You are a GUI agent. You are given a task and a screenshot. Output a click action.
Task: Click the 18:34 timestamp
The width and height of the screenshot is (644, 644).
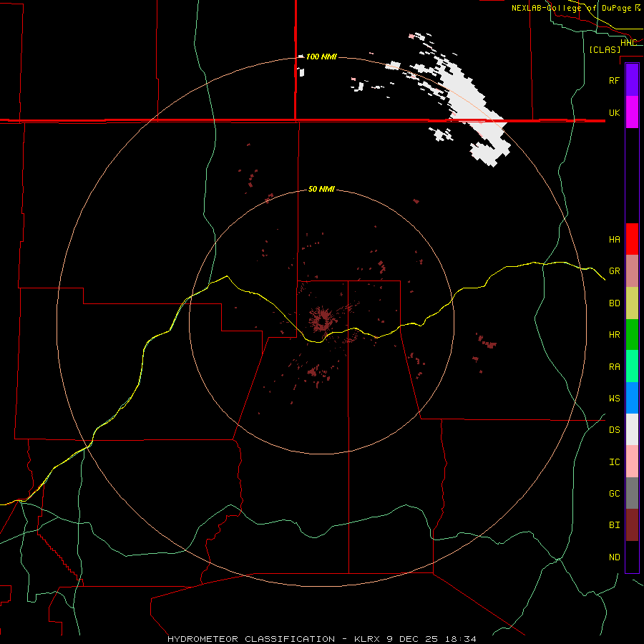[462, 639]
